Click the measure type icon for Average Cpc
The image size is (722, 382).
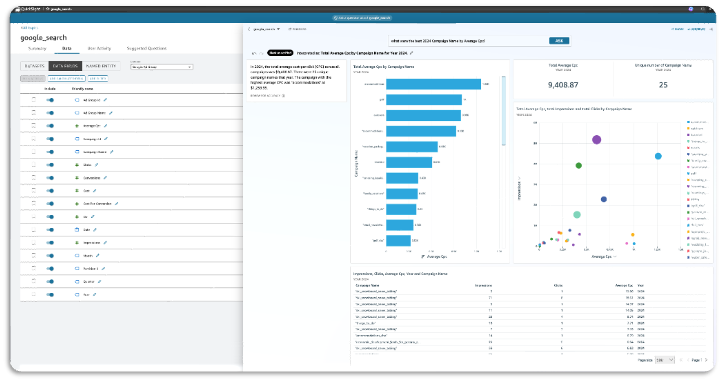pyautogui.click(x=77, y=126)
